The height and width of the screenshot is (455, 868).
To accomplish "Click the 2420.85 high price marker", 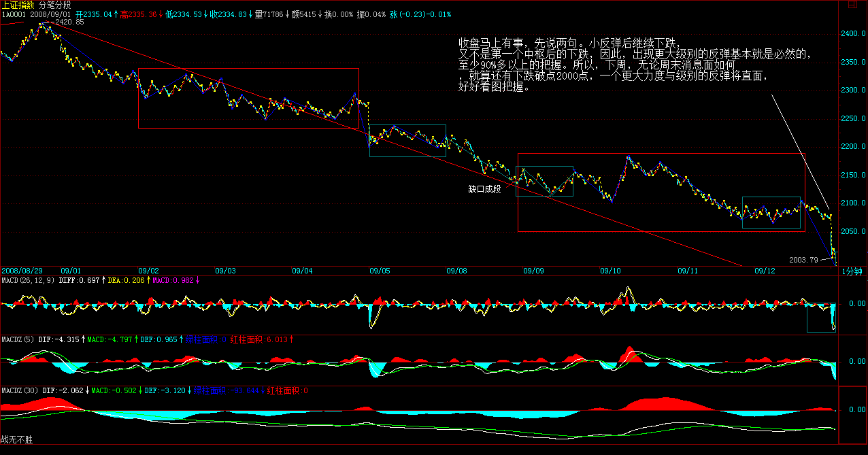I will 70,22.
